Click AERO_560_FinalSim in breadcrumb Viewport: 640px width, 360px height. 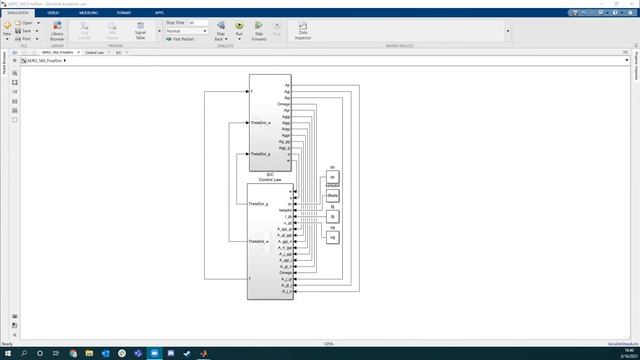44,60
